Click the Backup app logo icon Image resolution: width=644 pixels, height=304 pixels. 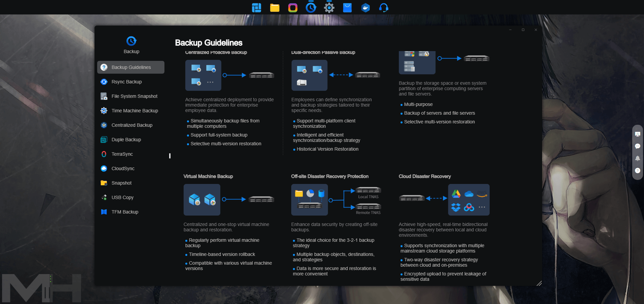click(131, 41)
